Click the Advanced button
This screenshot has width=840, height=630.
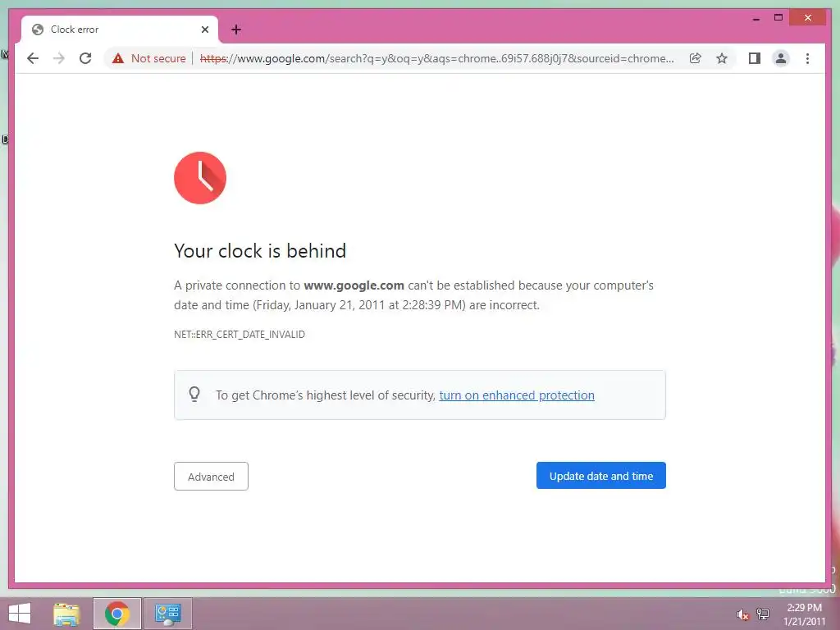pyautogui.click(x=211, y=477)
